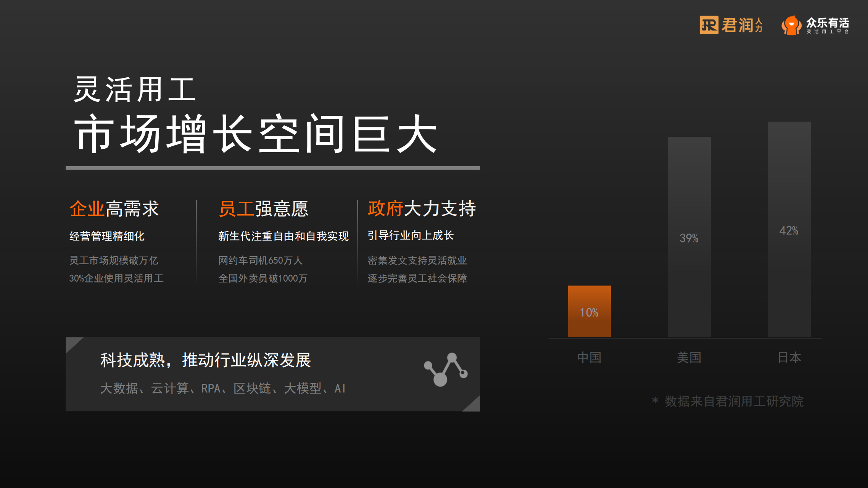Select the 日本 axis label
The width and height of the screenshot is (868, 488).
[789, 358]
